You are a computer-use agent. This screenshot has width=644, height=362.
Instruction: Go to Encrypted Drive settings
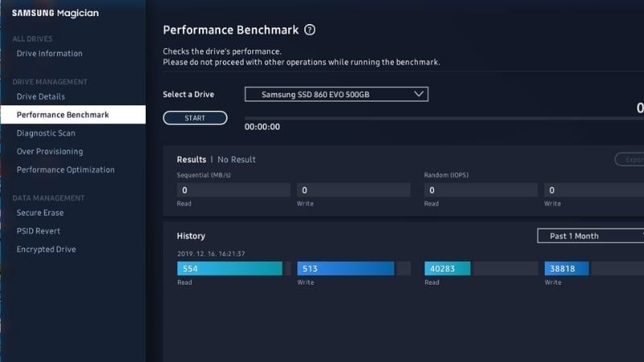pyautogui.click(x=47, y=249)
